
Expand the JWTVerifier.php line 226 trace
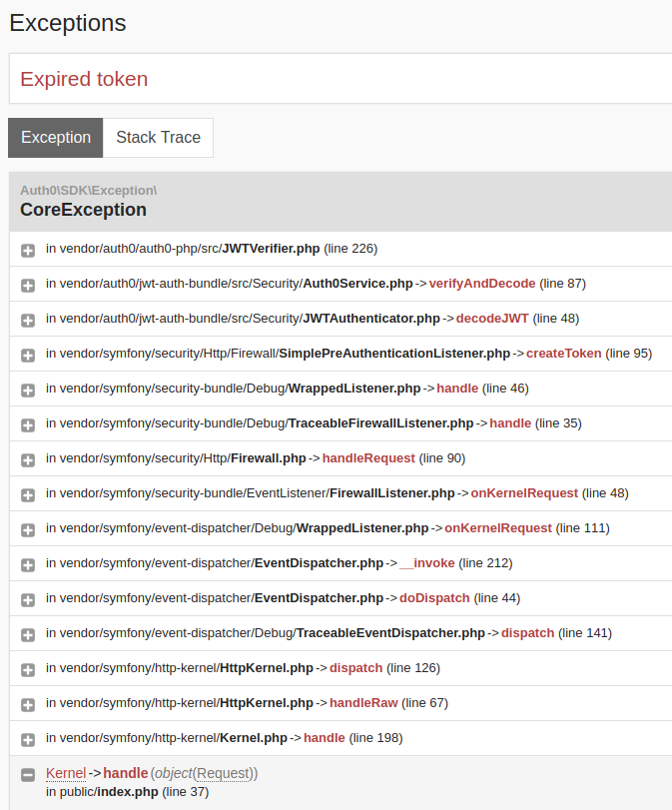28,251
